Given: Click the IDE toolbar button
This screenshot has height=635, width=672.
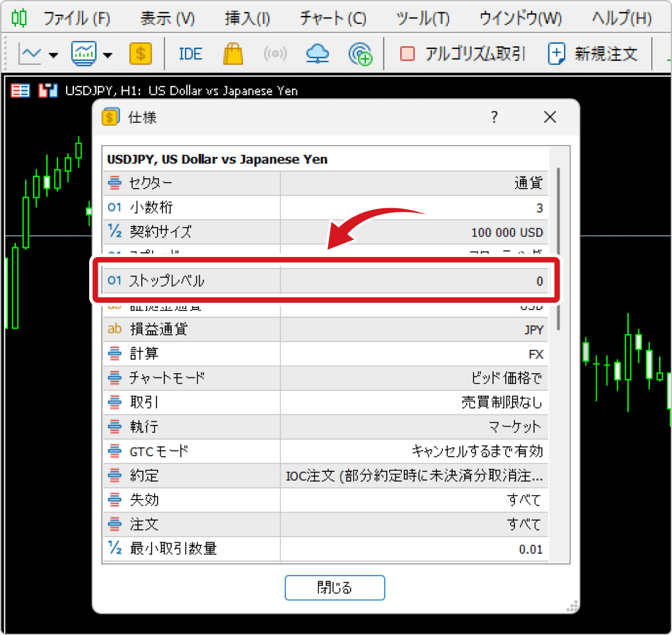Looking at the screenshot, I should [190, 54].
